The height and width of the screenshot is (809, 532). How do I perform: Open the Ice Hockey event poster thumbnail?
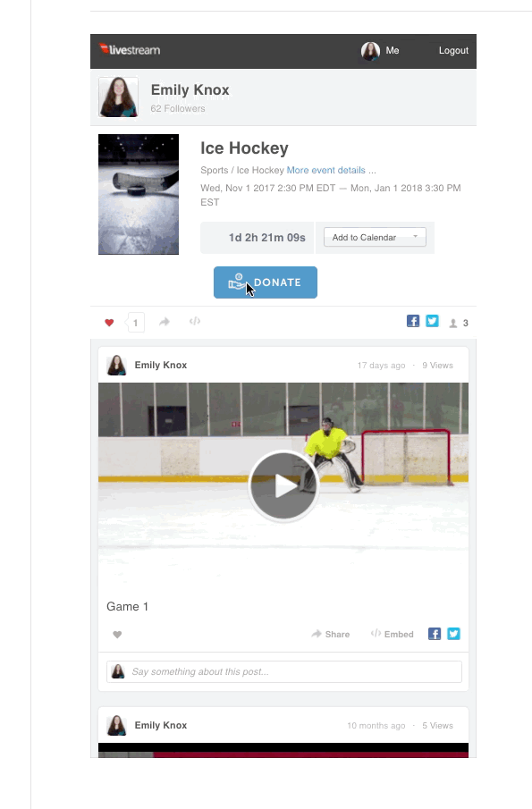click(139, 194)
